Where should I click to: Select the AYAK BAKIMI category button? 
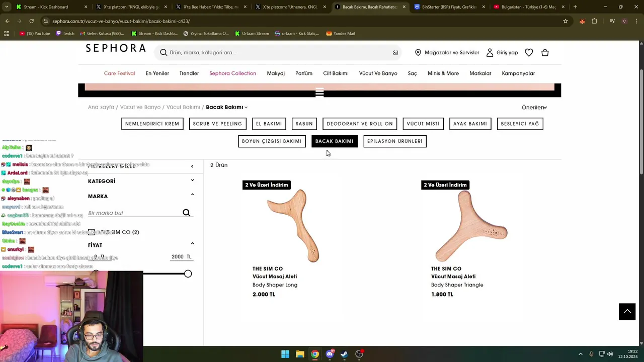tap(470, 124)
